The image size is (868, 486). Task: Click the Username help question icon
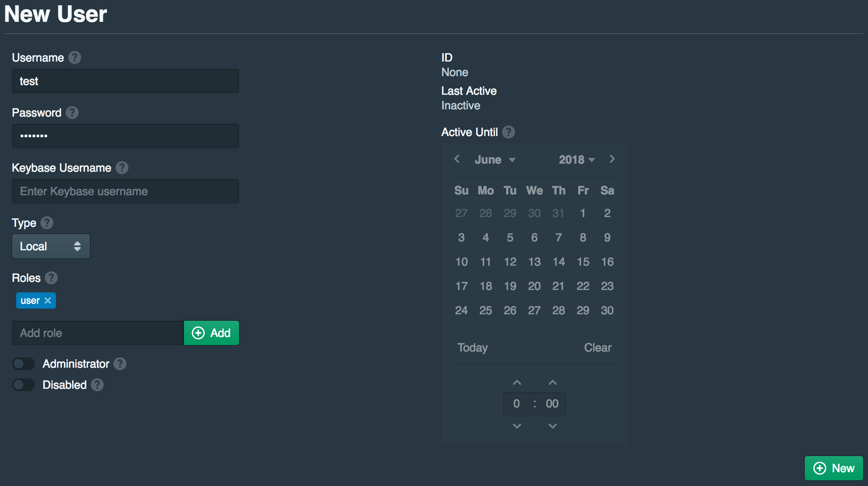(75, 58)
